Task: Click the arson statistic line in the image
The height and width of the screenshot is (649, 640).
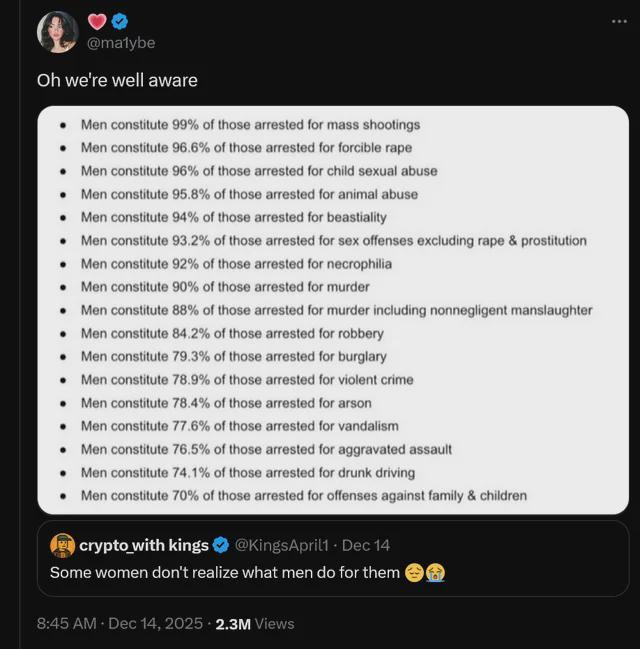Action: pyautogui.click(x=226, y=403)
